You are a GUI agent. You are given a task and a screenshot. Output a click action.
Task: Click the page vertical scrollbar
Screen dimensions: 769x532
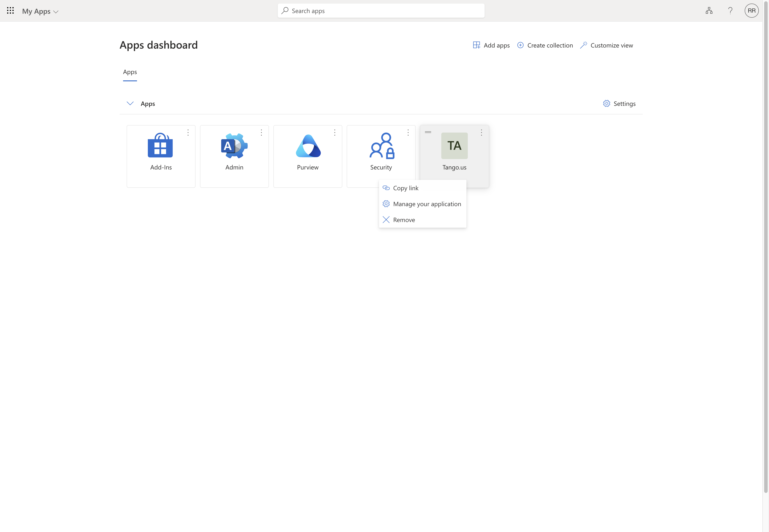(x=766, y=247)
